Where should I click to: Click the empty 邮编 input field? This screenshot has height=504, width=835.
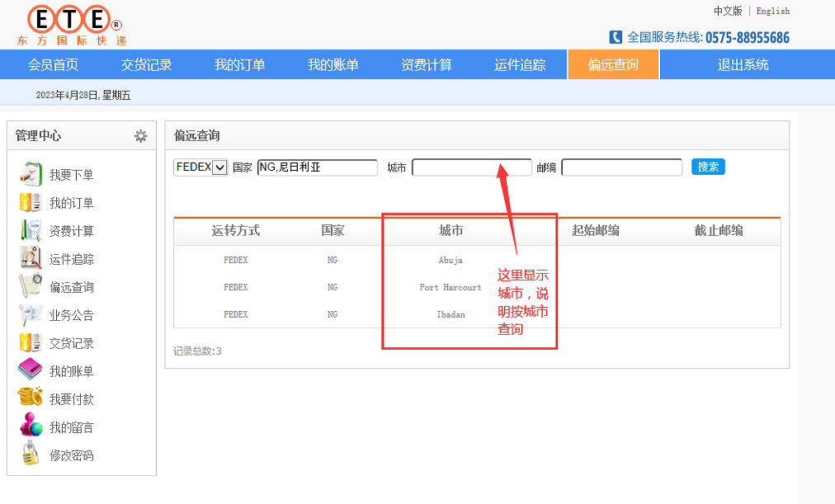tap(621, 167)
